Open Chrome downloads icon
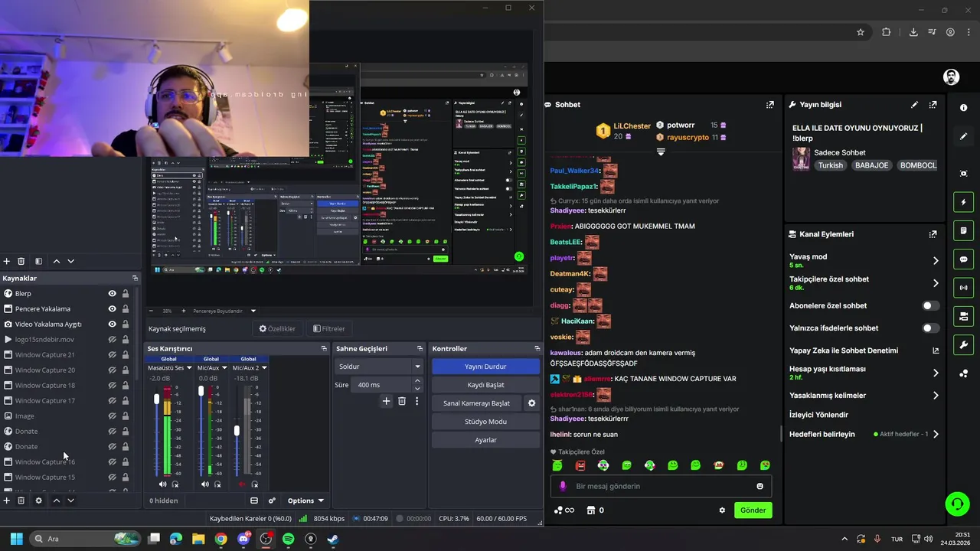This screenshot has height=551, width=980. 913,32
